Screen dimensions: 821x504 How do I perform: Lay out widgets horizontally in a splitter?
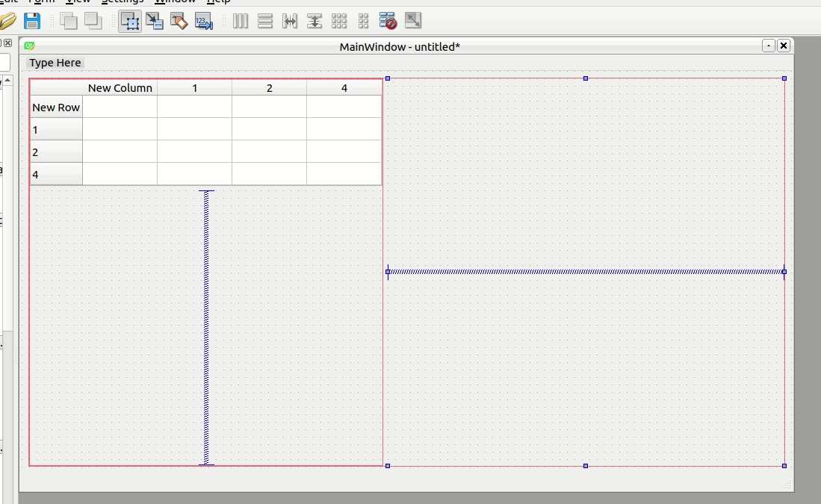pyautogui.click(x=289, y=22)
